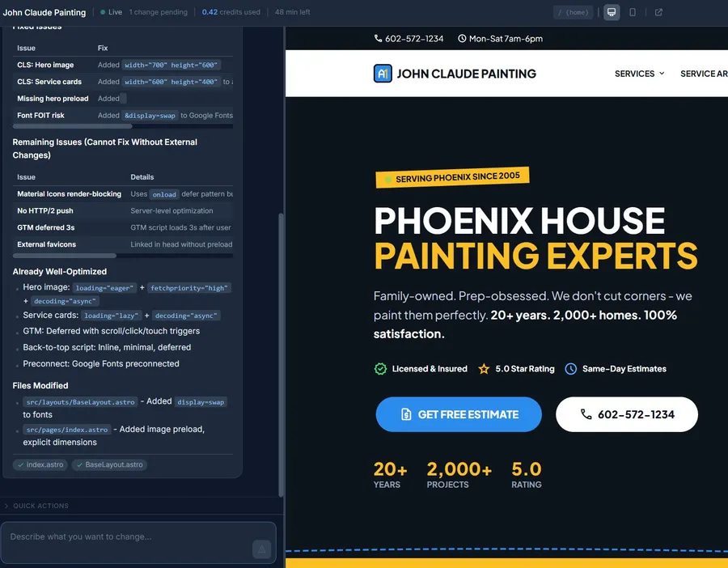Expand the Quick Actions section
The image size is (728, 568).
click(x=40, y=506)
